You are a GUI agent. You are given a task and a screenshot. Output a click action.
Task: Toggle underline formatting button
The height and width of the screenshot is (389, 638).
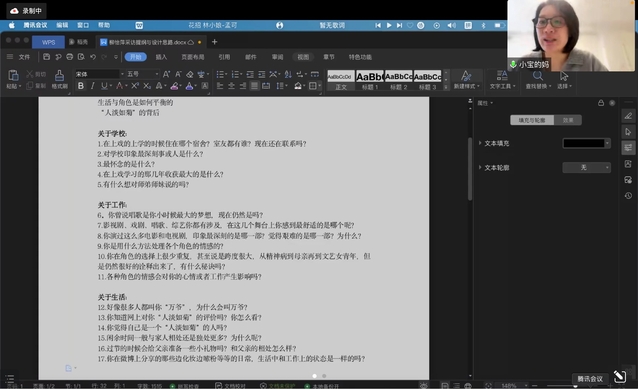(104, 86)
